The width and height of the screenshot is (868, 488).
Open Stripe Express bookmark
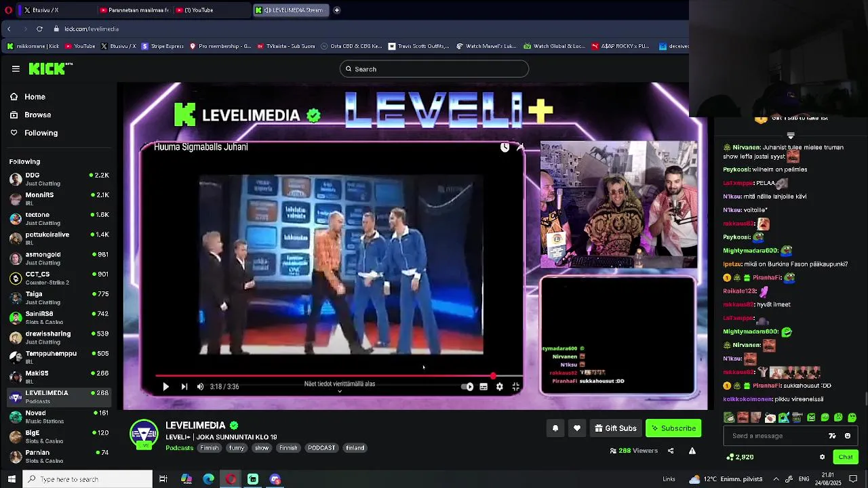tap(163, 46)
